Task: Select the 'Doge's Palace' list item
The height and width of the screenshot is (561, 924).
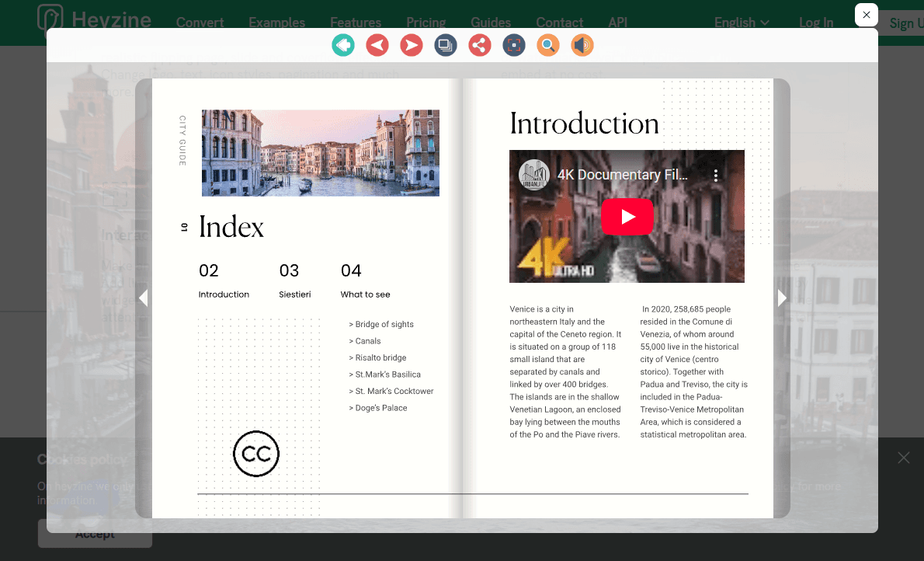Action: 377,408
